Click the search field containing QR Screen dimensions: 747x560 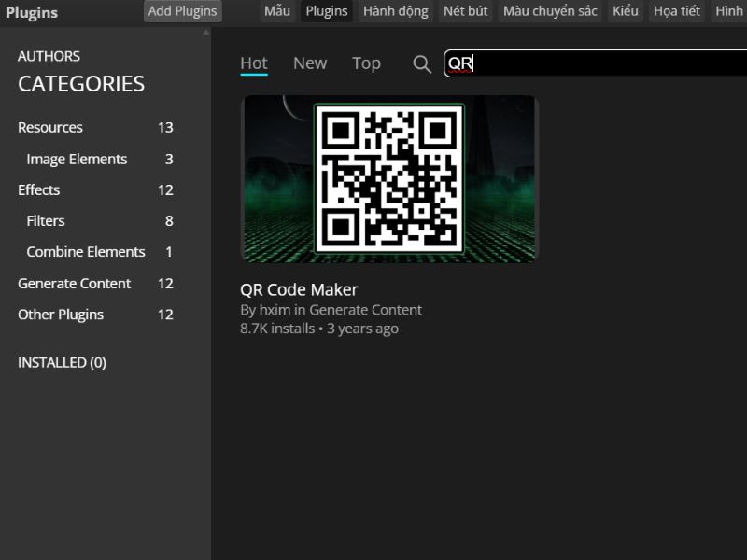click(x=595, y=63)
